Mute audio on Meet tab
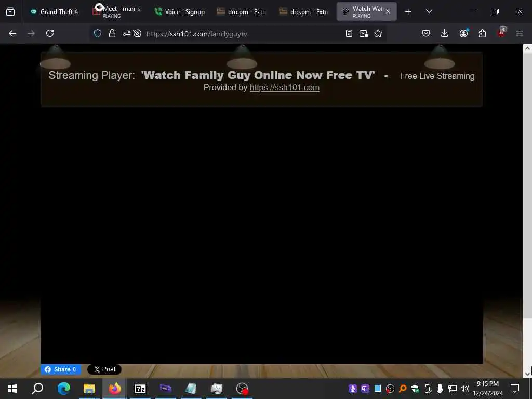The width and height of the screenshot is (532, 399). [x=99, y=7]
